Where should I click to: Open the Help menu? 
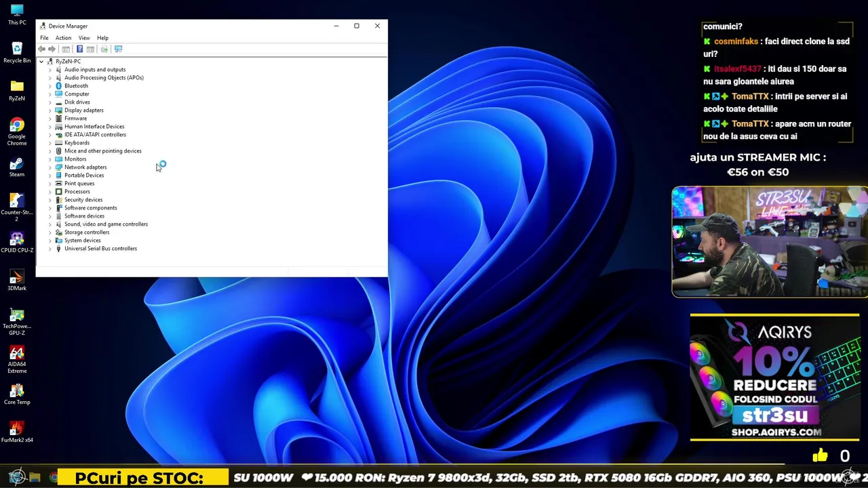tap(102, 38)
